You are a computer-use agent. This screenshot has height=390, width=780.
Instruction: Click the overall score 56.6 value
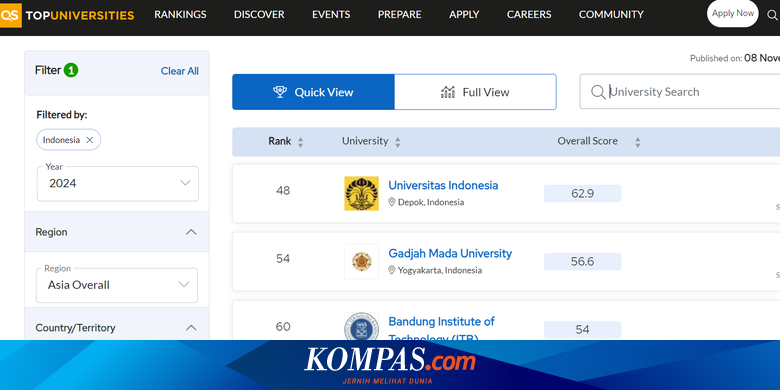pyautogui.click(x=583, y=262)
